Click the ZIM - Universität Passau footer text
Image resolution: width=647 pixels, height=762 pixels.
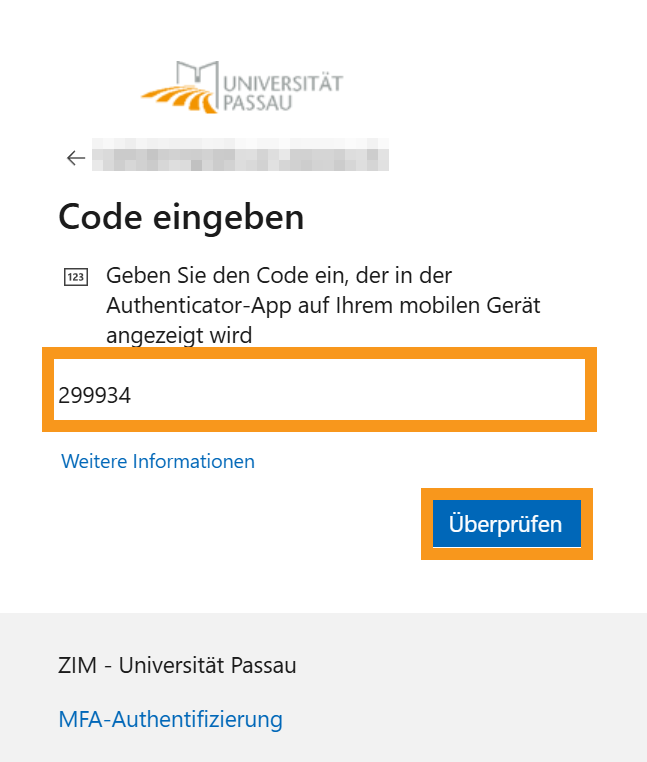point(177,665)
